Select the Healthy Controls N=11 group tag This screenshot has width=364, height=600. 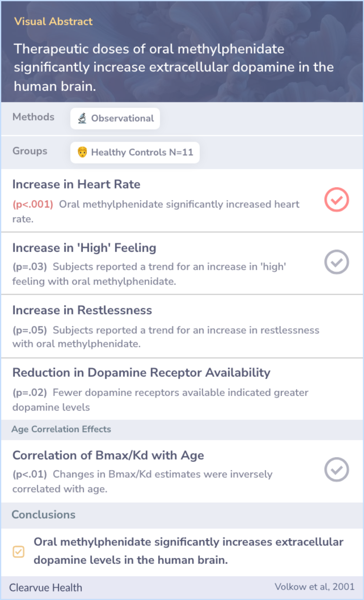coord(135,152)
